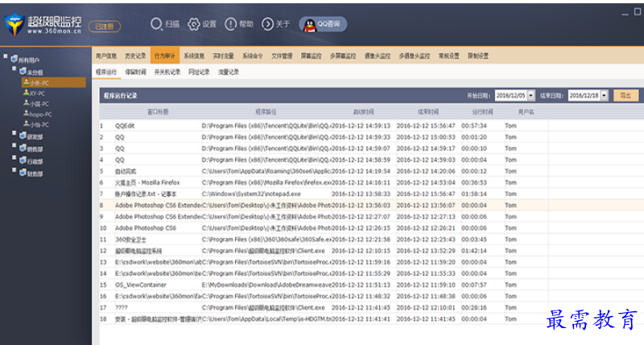Click the arrow About icon
This screenshot has height=345, width=644.
267,24
